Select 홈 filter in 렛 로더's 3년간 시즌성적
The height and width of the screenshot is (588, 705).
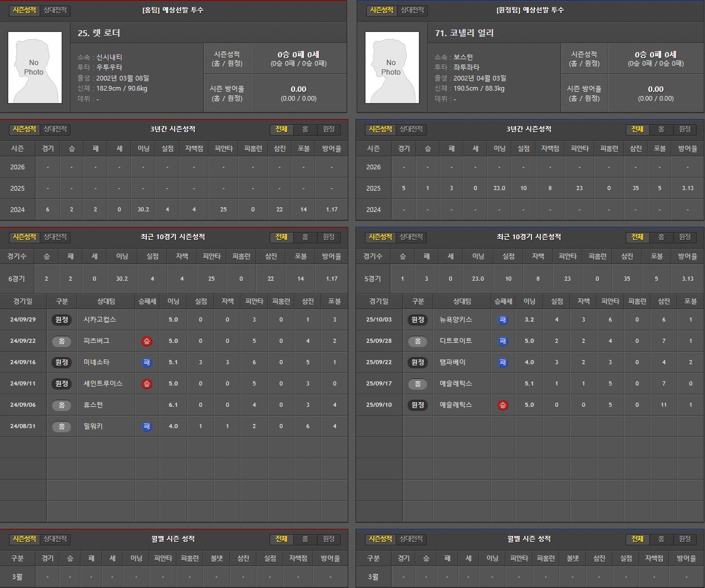305,129
